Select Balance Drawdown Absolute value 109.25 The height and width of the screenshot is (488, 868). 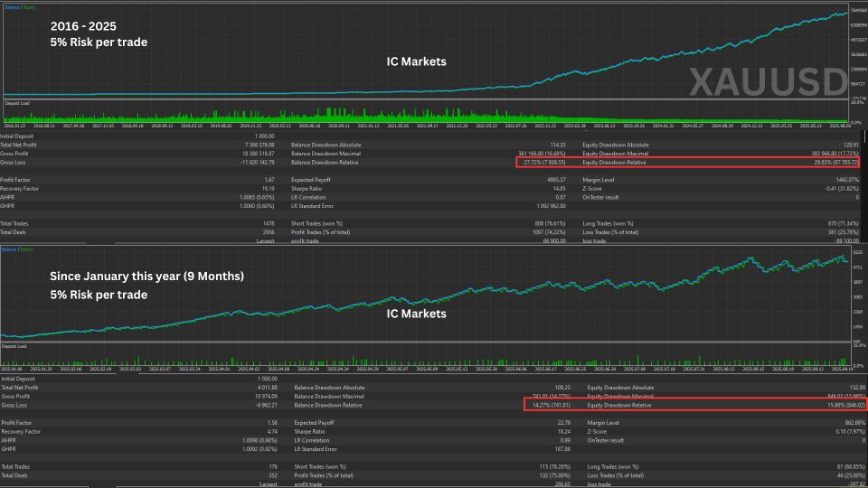pyautogui.click(x=562, y=388)
